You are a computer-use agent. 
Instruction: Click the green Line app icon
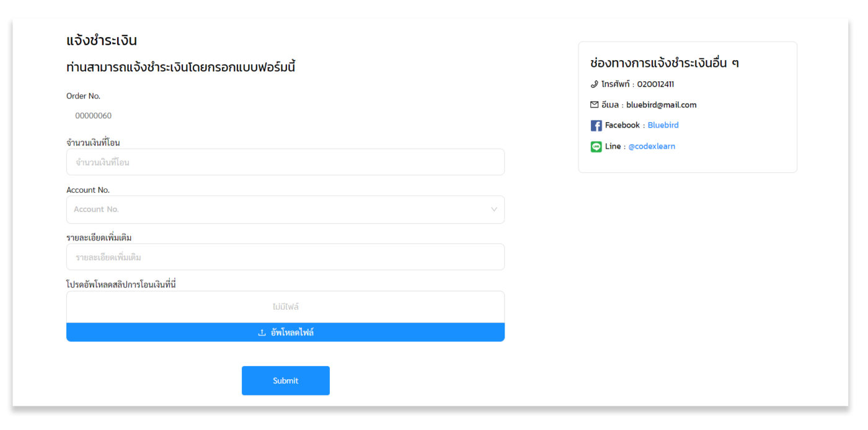596,147
